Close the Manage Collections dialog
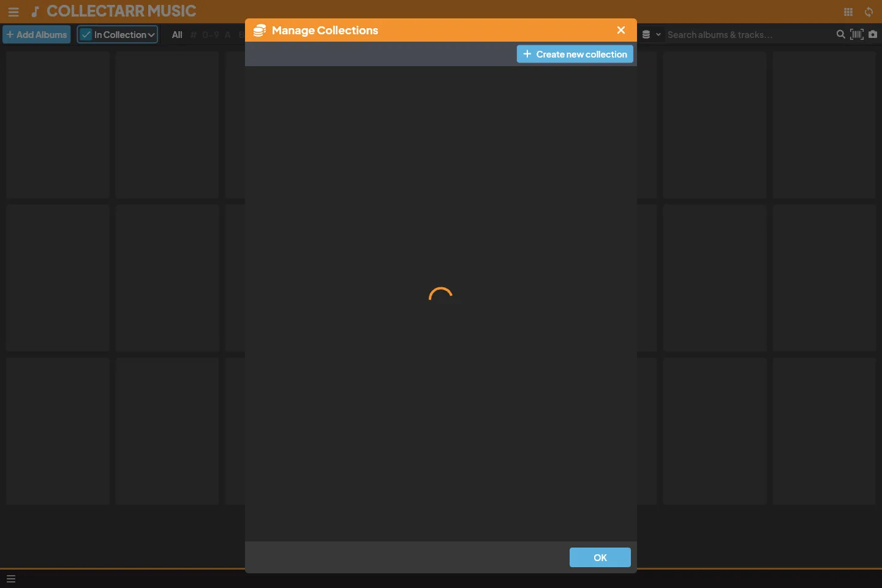This screenshot has height=588, width=882. pos(621,30)
